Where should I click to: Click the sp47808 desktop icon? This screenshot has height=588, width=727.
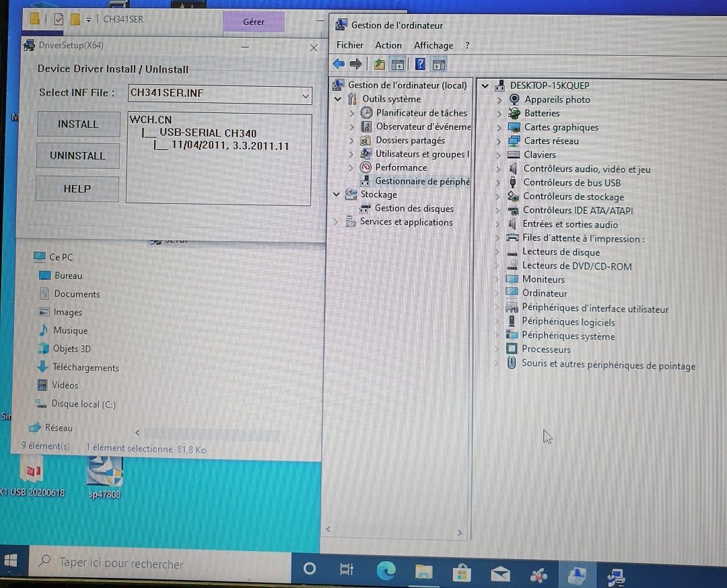[x=105, y=478]
